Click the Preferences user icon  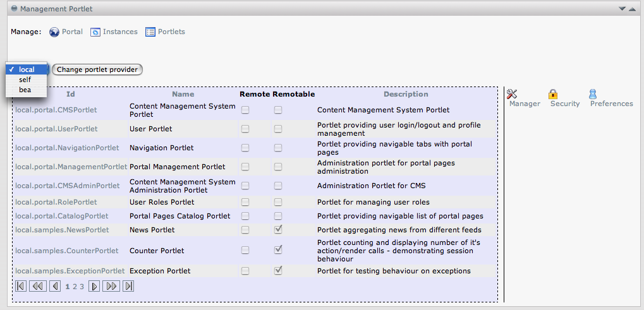click(593, 94)
